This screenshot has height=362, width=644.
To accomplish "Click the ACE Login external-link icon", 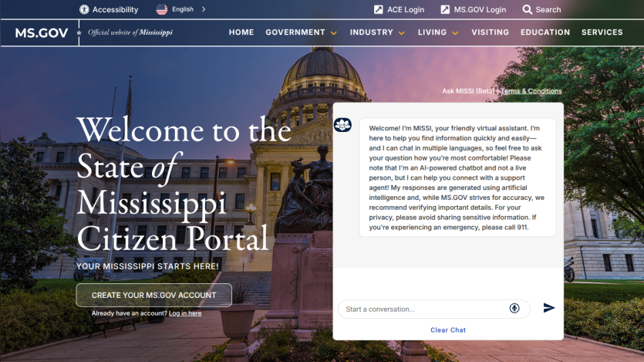I will click(x=378, y=9).
